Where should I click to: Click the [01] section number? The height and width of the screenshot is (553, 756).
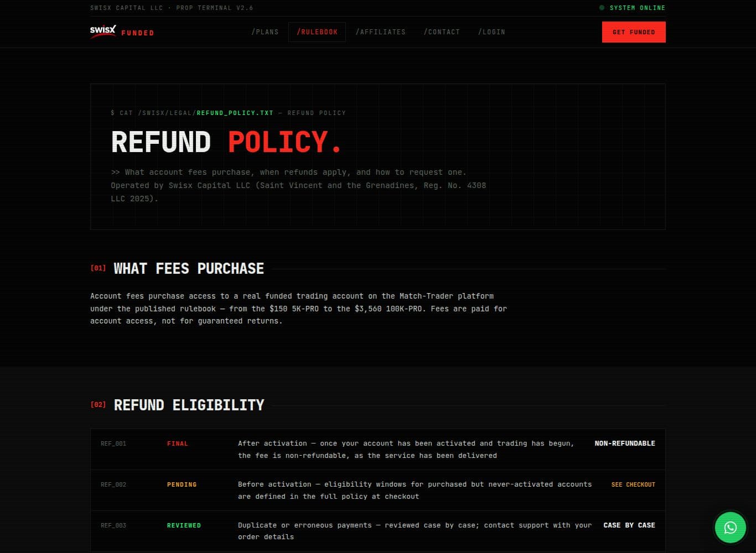click(98, 268)
